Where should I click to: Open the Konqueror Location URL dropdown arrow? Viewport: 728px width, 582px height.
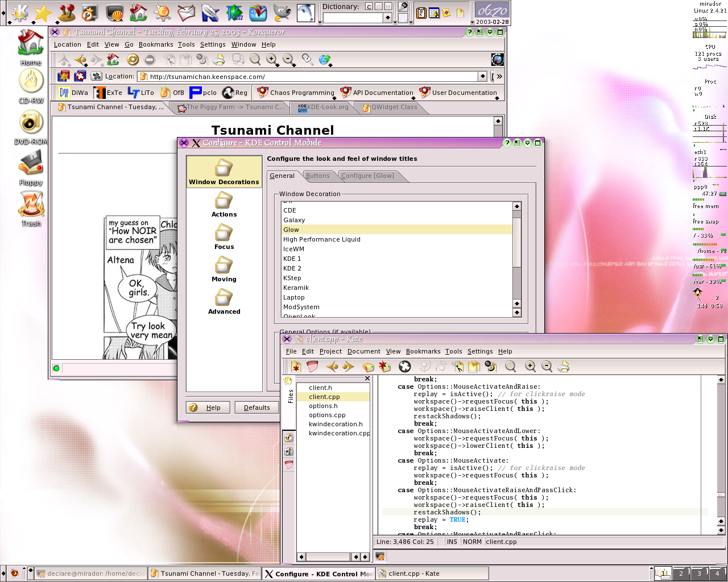(482, 76)
